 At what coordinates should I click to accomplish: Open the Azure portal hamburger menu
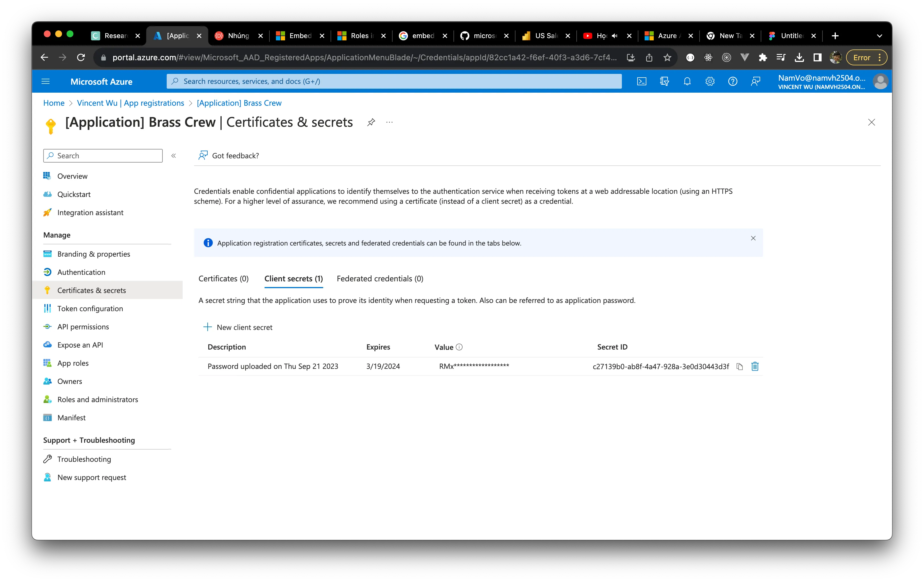[x=46, y=81]
